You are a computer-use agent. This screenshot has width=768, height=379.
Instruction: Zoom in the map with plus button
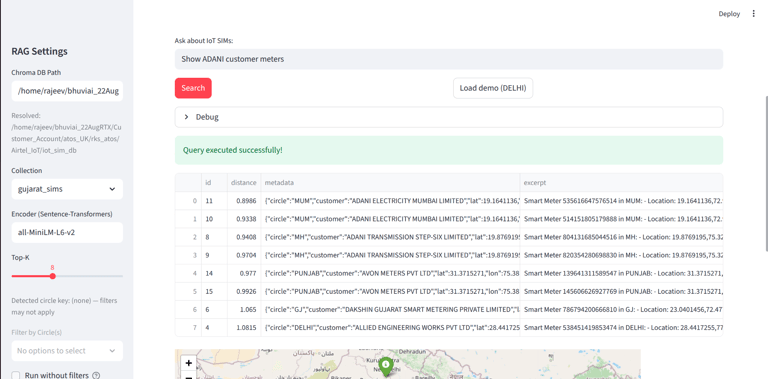189,363
